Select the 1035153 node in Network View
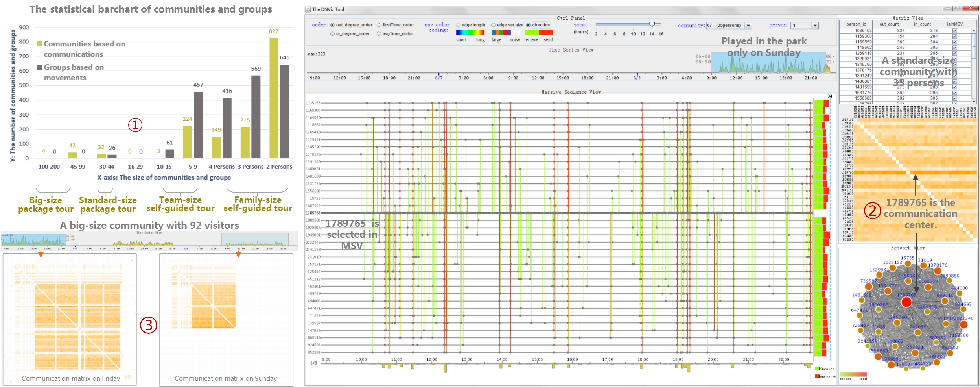The width and height of the screenshot is (980, 387). pyautogui.click(x=893, y=268)
